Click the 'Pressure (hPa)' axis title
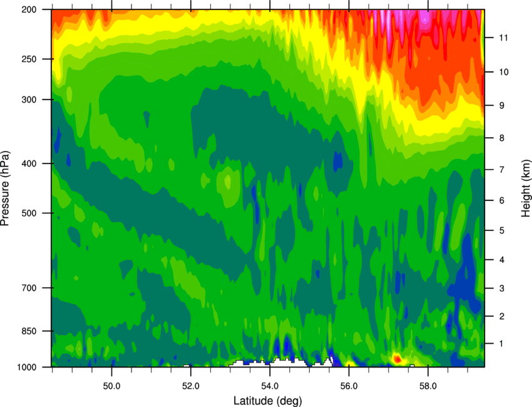Viewport: 532px width, 407px height. (5, 188)
